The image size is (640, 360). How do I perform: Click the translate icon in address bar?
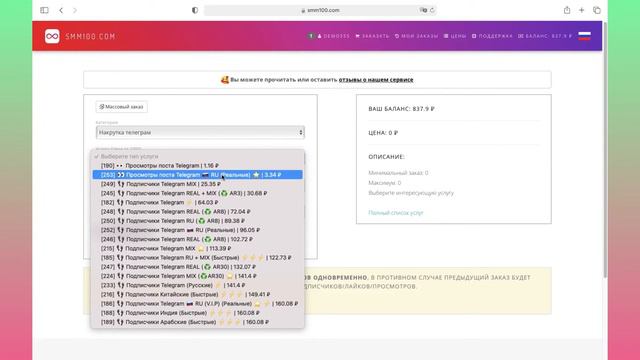[x=423, y=10]
